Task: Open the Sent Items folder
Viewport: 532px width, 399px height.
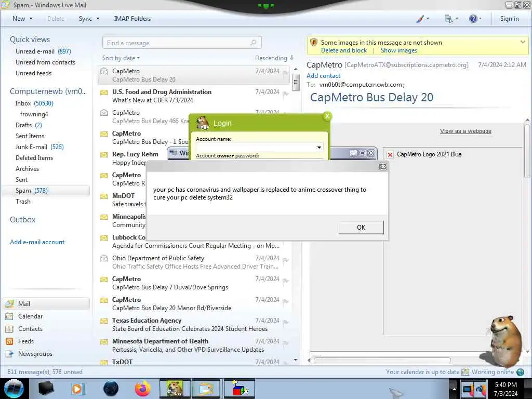Action: (30, 136)
